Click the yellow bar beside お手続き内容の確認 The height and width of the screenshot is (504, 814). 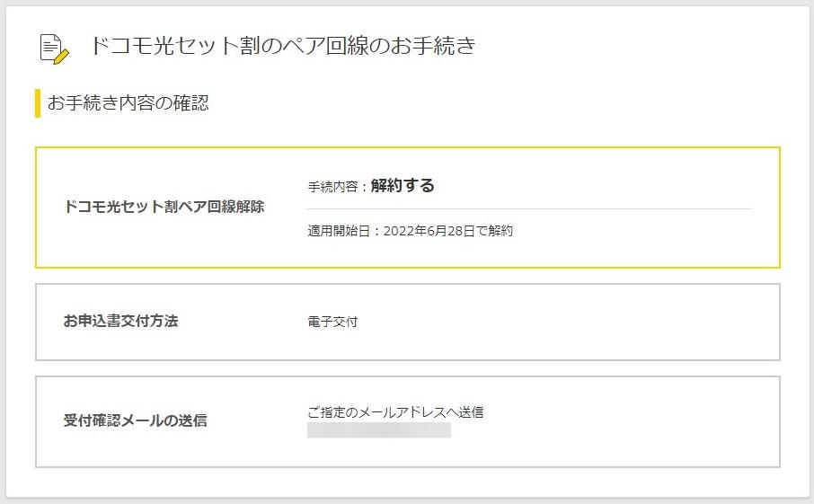38,103
